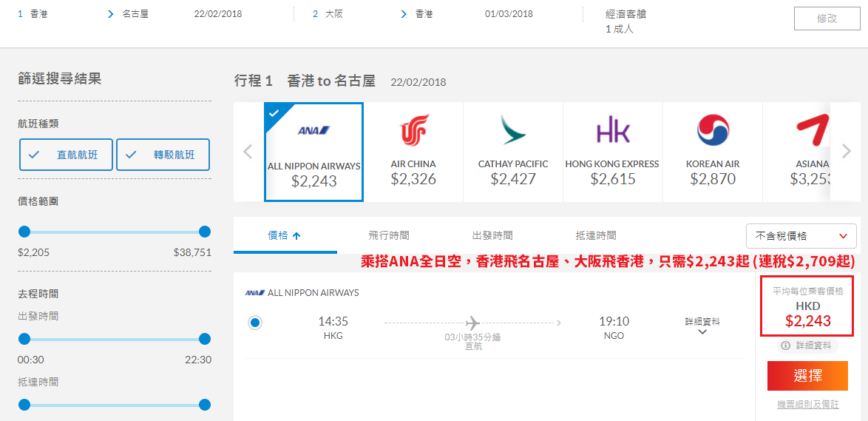Pick the Cathay Pacific airline card

point(512,152)
